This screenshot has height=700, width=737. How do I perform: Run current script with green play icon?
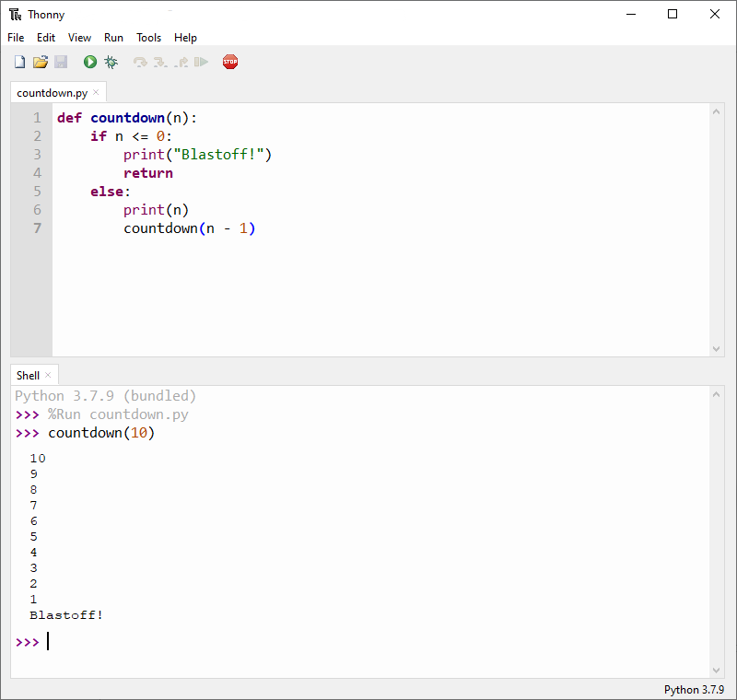tap(90, 62)
